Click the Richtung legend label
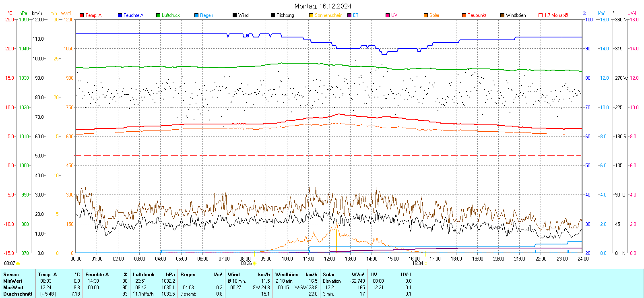The image size is (644, 298). click(x=285, y=15)
